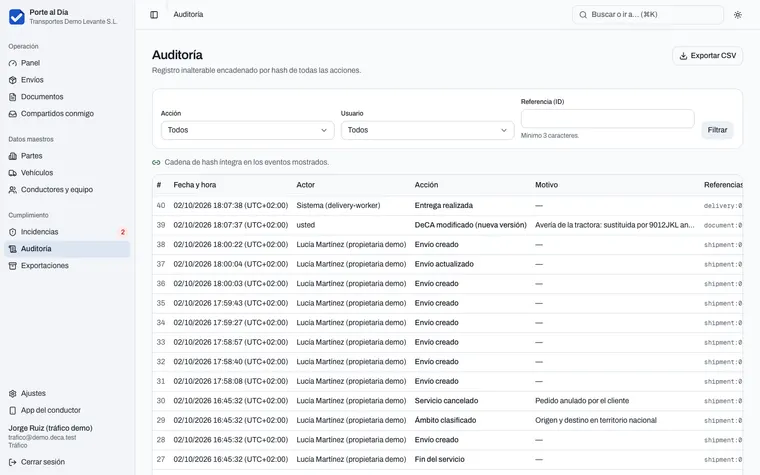Click the Filtrar button
The width and height of the screenshot is (760, 475).
[x=717, y=130]
